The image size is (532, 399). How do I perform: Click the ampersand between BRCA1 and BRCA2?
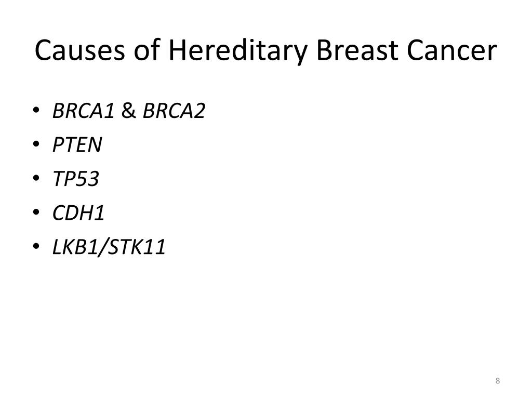(129, 111)
